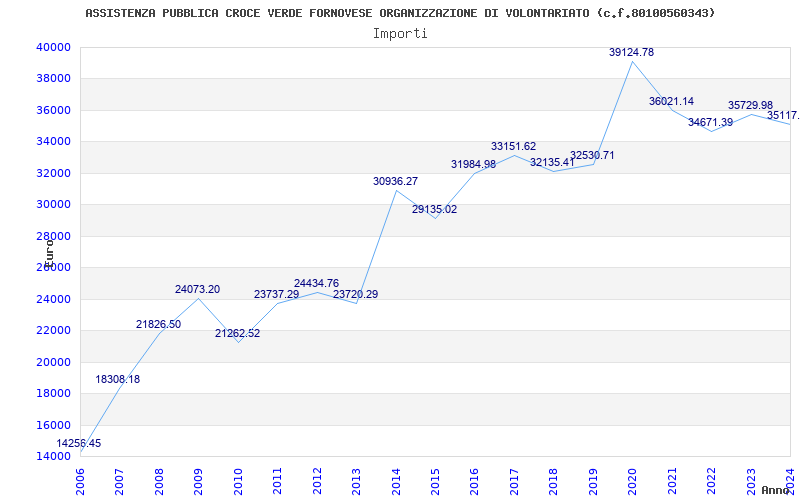Click the data label 29135.02
Screen dimensions: 800x500
point(435,209)
